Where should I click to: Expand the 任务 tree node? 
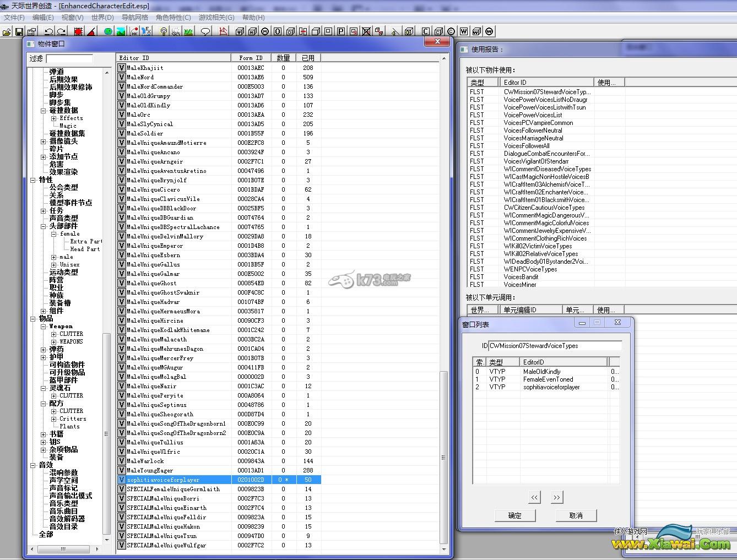44,211
